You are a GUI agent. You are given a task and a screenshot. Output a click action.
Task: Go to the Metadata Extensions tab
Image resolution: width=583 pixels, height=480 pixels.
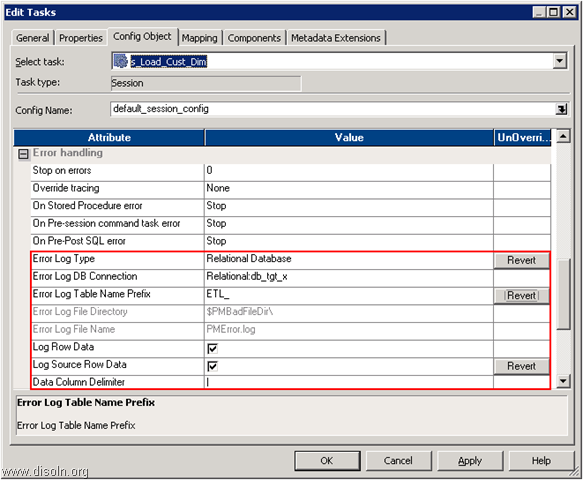335,38
